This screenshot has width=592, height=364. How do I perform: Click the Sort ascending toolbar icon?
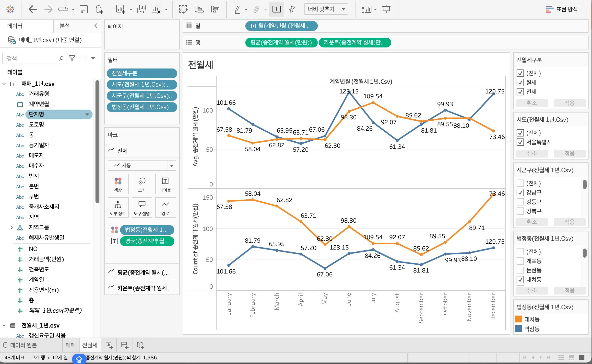tap(199, 10)
